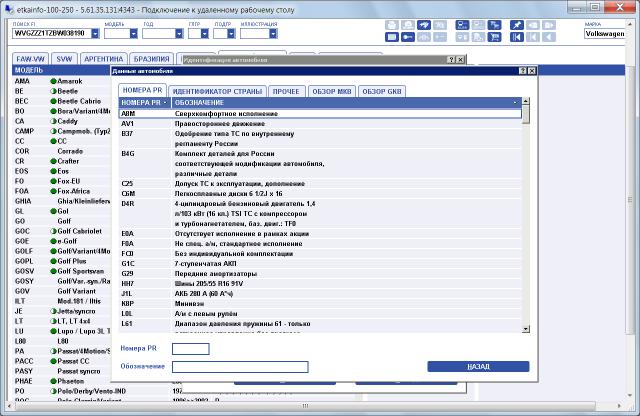640x416 pixels.
Task: Click the НАЗАД button
Action: point(478,367)
